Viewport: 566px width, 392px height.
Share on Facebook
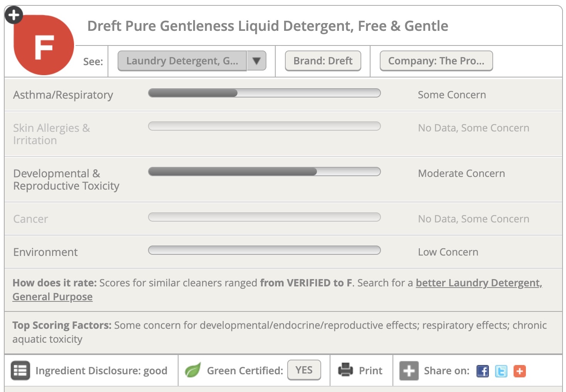[482, 371]
